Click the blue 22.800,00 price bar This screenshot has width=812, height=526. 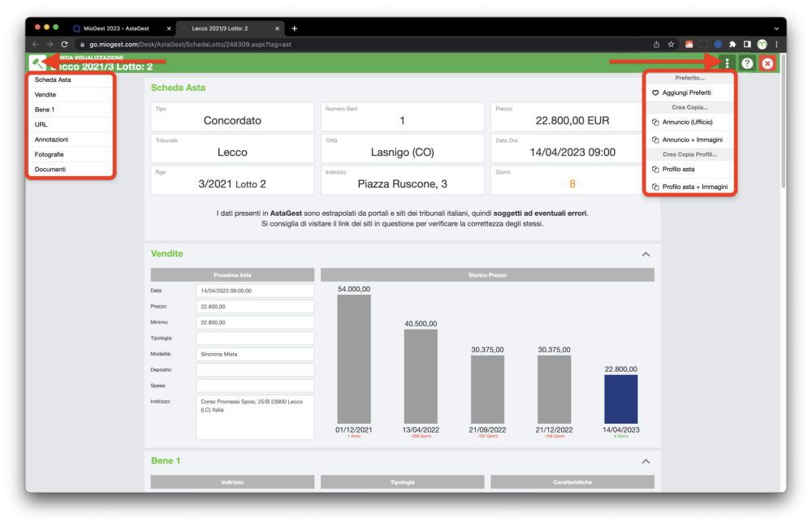[620, 399]
